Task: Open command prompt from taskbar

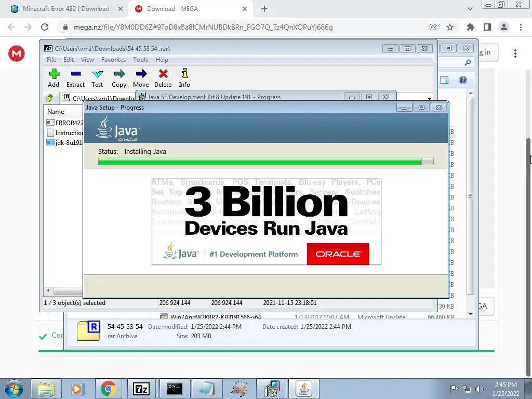Action: click(x=175, y=389)
